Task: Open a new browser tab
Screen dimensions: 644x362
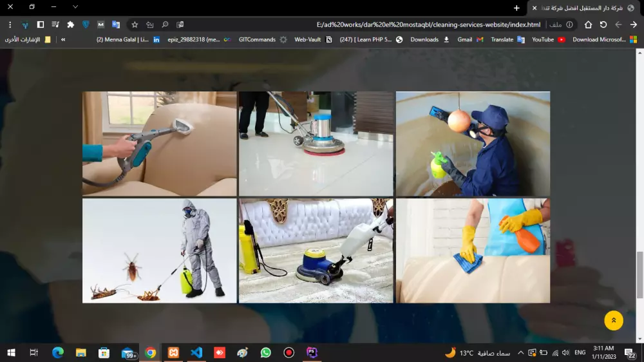Action: point(516,8)
